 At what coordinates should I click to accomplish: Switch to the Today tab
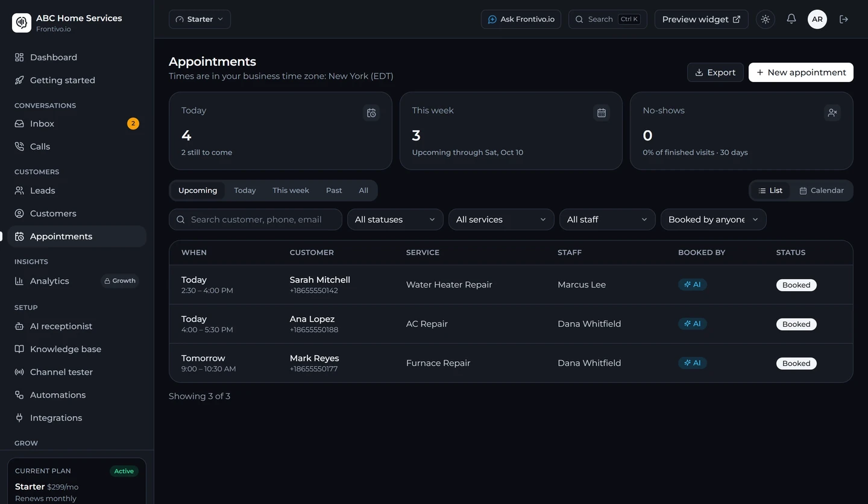click(245, 191)
